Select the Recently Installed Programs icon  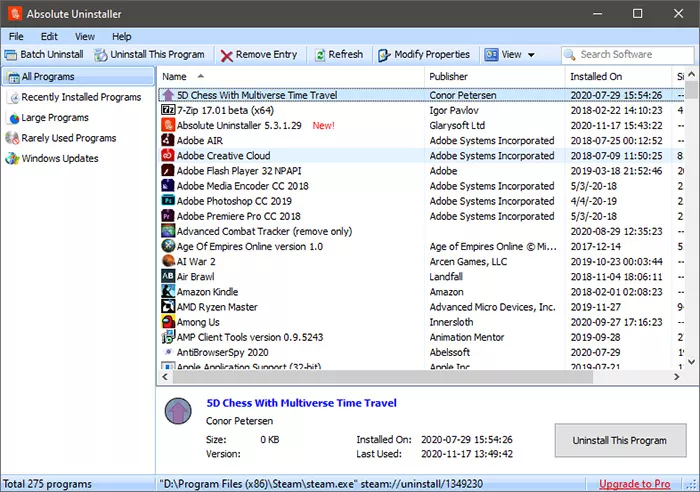14,97
